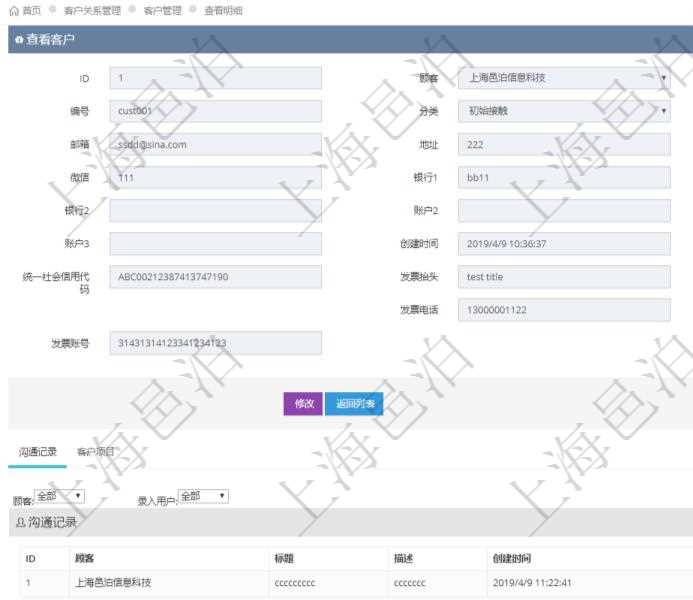Click the 发票账号 field
Image resolution: width=693 pixels, height=600 pixels.
coord(216,343)
